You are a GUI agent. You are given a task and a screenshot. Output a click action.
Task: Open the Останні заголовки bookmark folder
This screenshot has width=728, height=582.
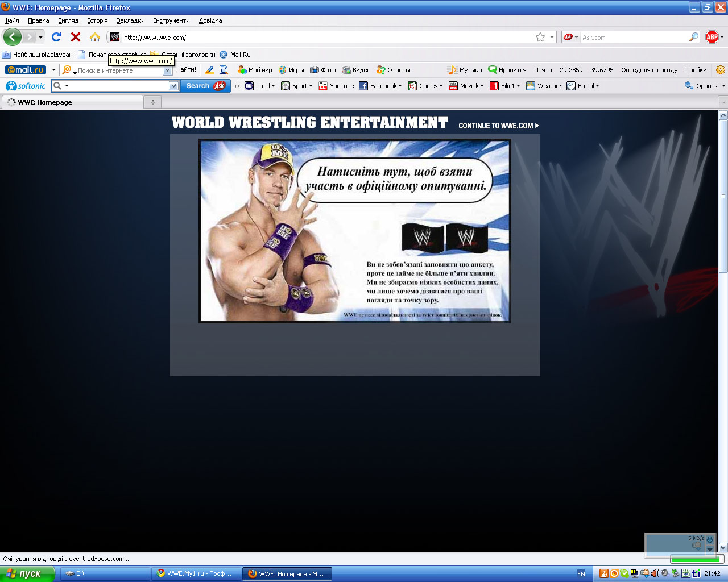(x=183, y=55)
